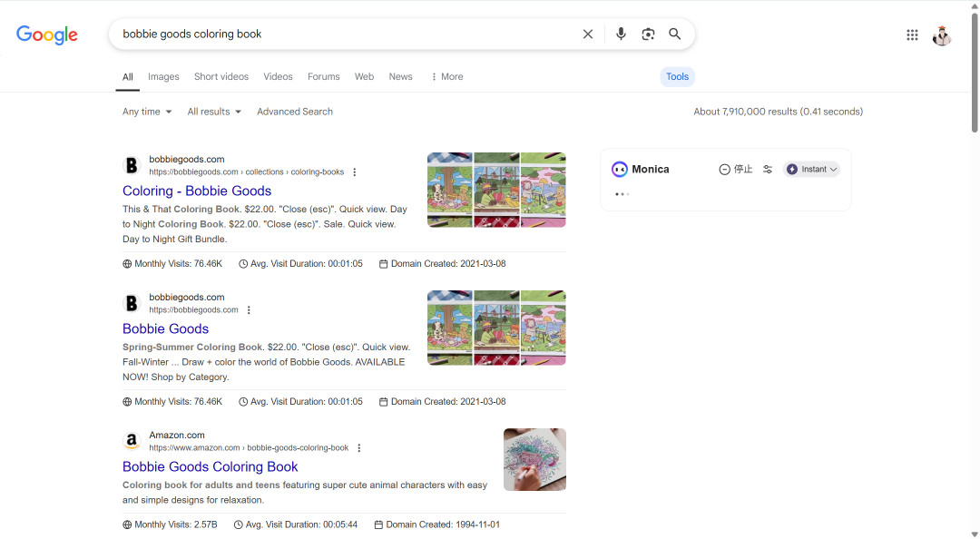Viewport: 980px width, 539px height.
Task: Switch to the Forums tab
Action: pos(324,76)
